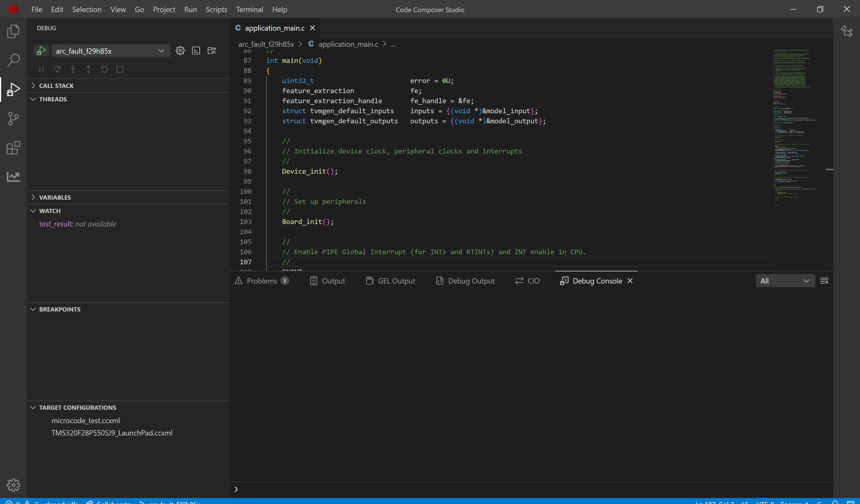Collapse the BREAKPOINTS section
This screenshot has width=860, height=504.
pos(128,309)
